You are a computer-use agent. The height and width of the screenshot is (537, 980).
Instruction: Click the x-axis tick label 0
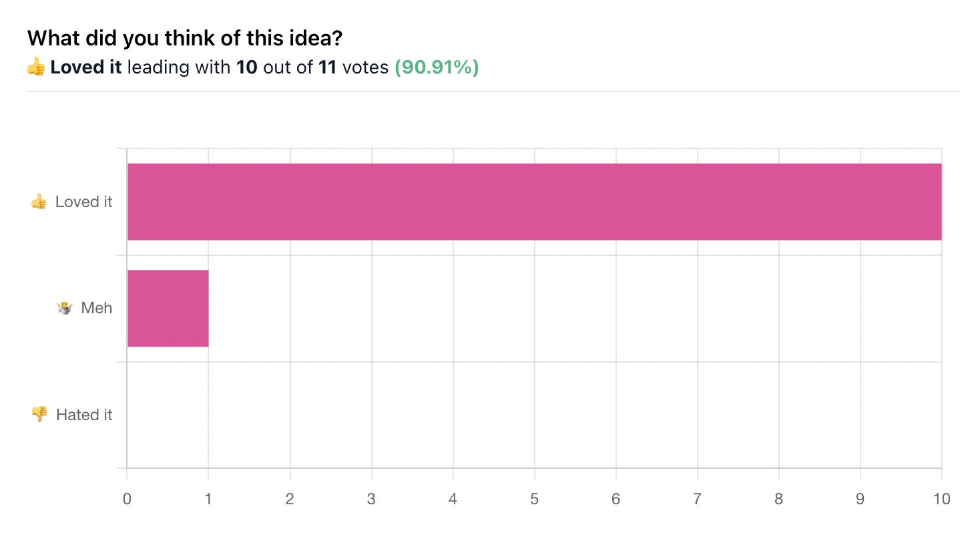(127, 498)
